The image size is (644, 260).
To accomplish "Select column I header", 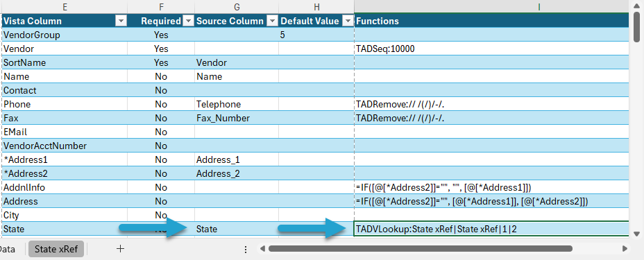I will click(x=491, y=6).
